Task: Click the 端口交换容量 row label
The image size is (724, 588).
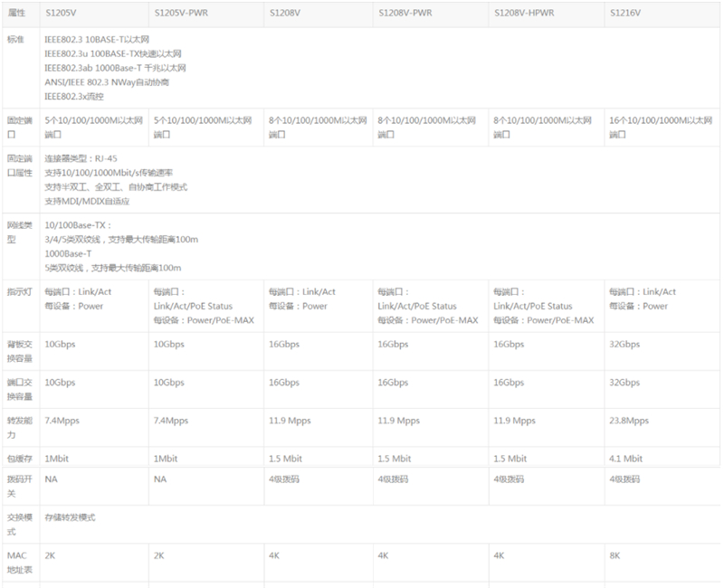Action: tap(20, 389)
